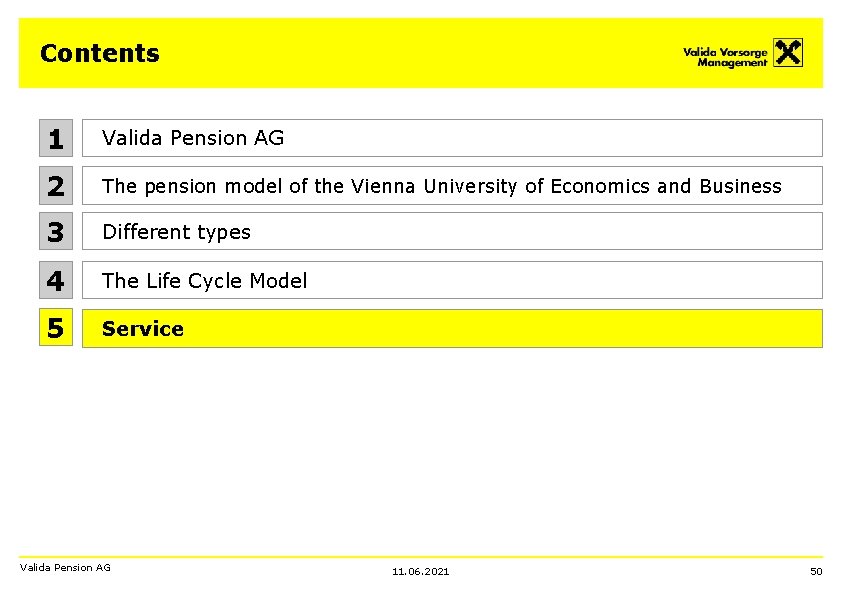Select number box 3
This screenshot has width=842, height=595.
pyautogui.click(x=56, y=231)
